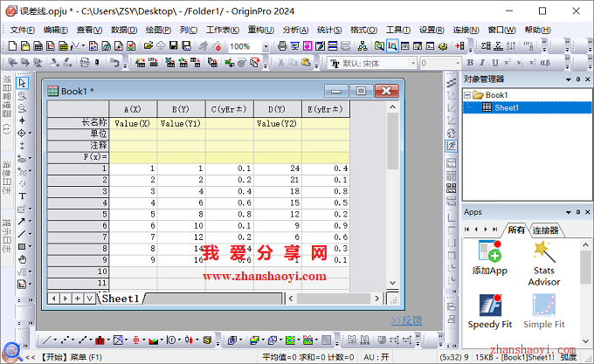This screenshot has width=594, height=364.
Task: Select the arrow drawing tool
Action: click(x=22, y=222)
